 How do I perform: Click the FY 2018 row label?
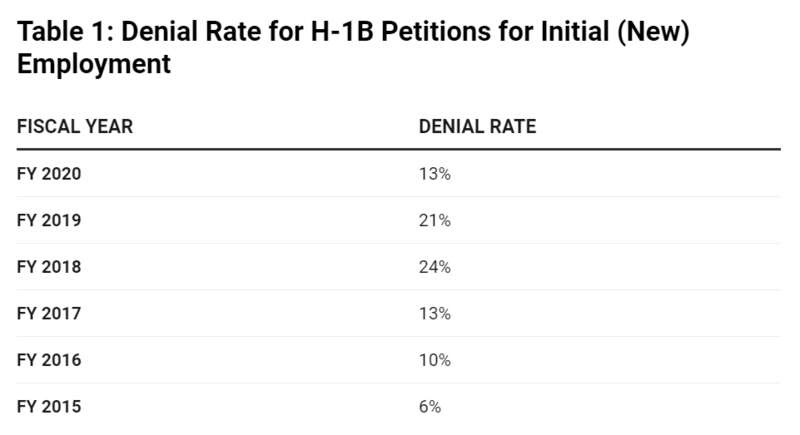point(49,267)
